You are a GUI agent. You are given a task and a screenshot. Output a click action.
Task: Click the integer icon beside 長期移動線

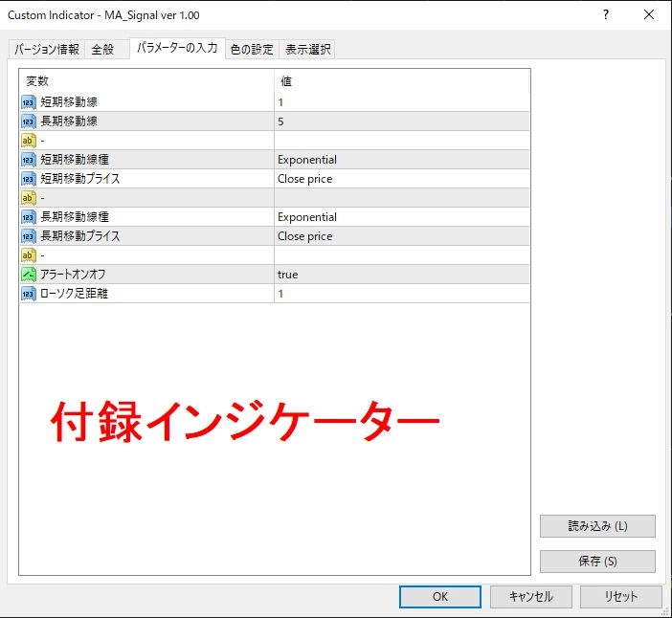(28, 121)
